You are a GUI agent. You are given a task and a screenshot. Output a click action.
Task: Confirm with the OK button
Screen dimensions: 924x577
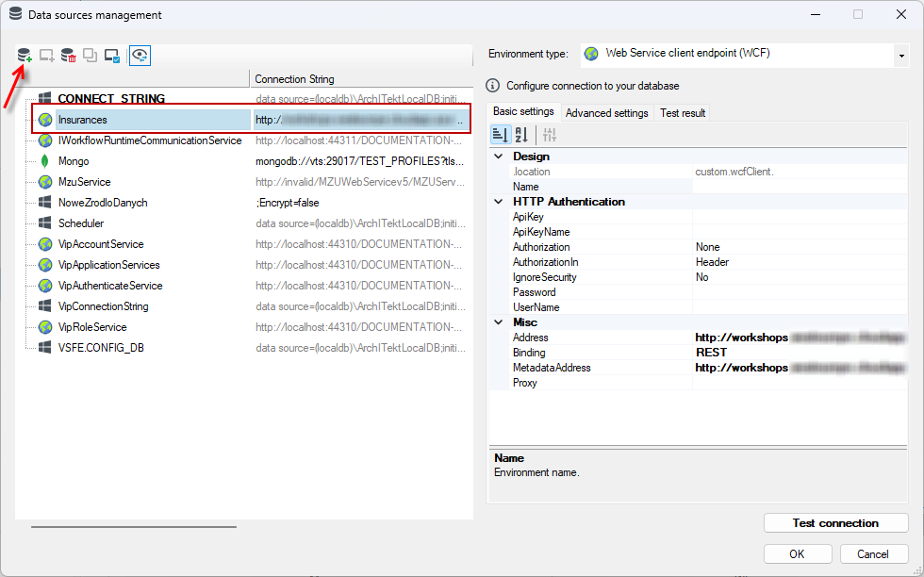coord(798,553)
